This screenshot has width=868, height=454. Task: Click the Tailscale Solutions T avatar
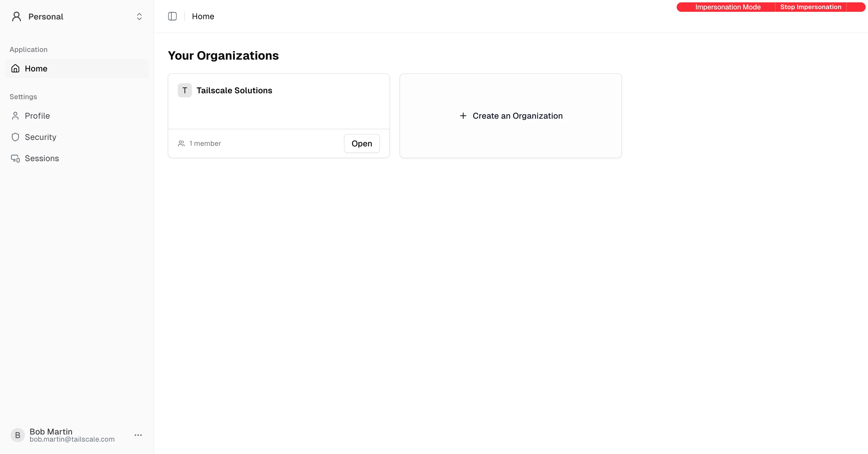coord(185,90)
